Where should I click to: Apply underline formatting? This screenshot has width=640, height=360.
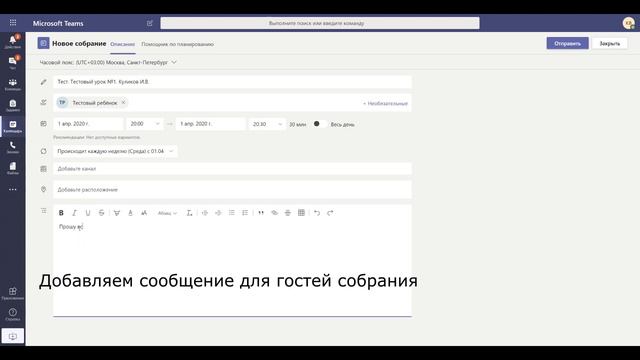click(x=88, y=213)
